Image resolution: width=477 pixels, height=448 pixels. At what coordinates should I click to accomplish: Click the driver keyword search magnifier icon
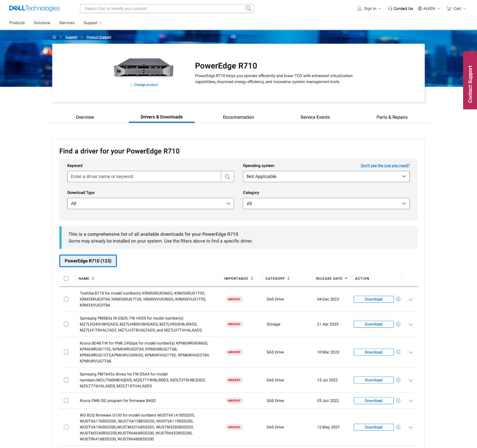pyautogui.click(x=227, y=176)
